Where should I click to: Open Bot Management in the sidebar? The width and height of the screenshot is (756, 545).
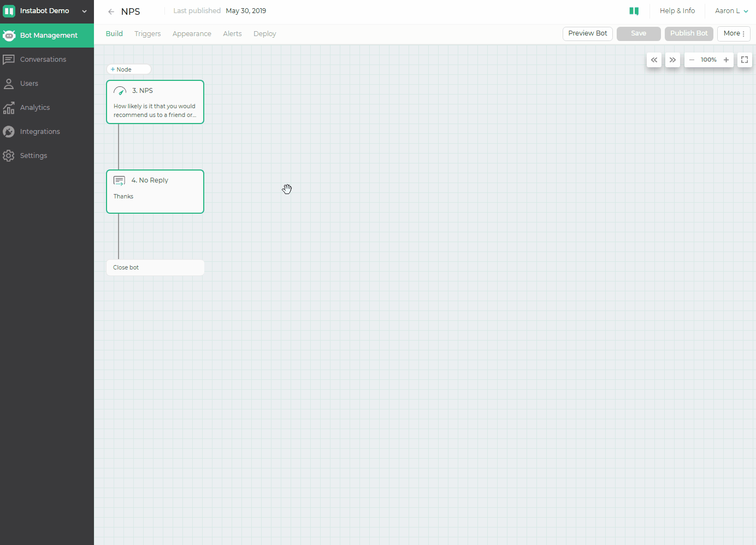(47, 36)
